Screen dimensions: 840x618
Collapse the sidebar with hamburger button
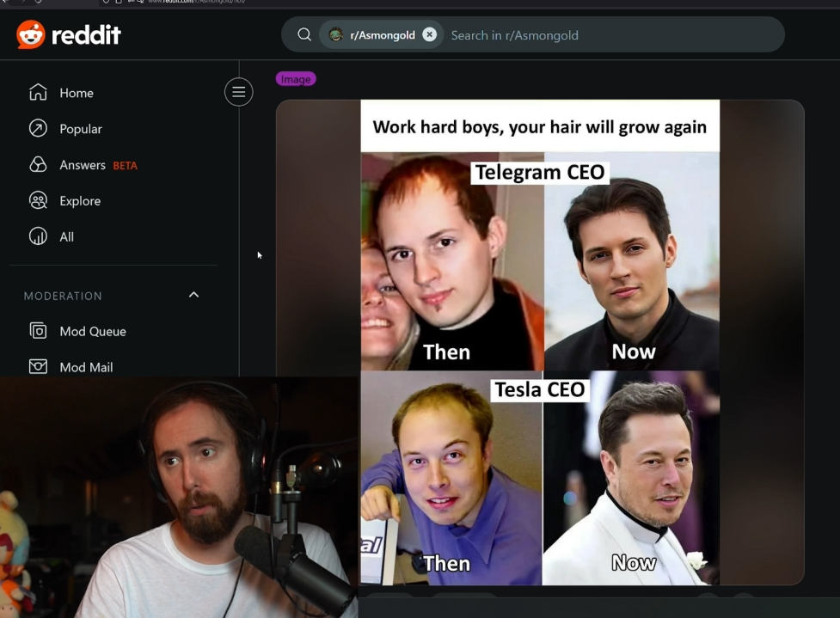pos(238,92)
